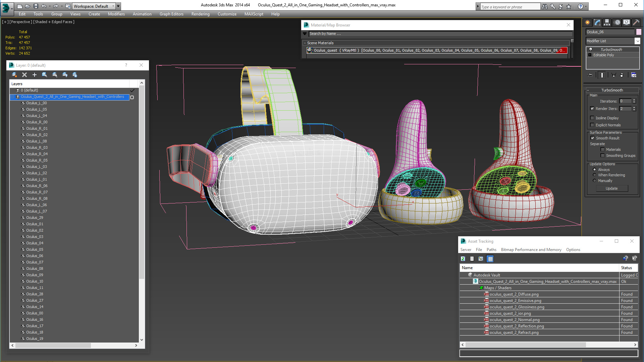Image resolution: width=644 pixels, height=362 pixels.
Task: Open the Modifier List dropdown
Action: [x=637, y=41]
